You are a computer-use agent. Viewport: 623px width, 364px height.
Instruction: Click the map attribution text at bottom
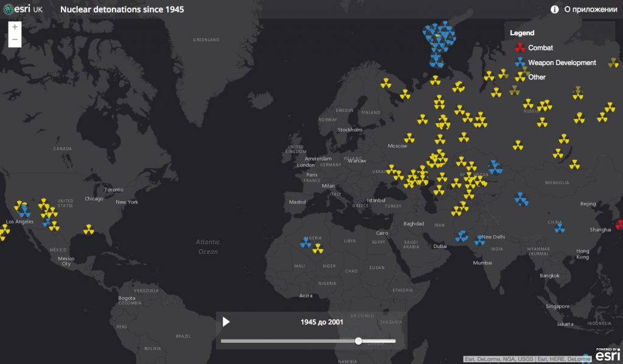(x=527, y=359)
